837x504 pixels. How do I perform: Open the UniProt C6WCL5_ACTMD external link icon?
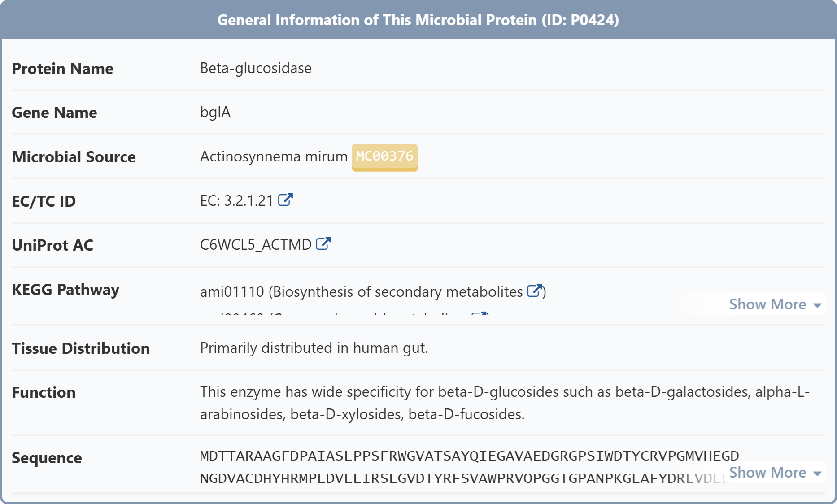pos(323,243)
